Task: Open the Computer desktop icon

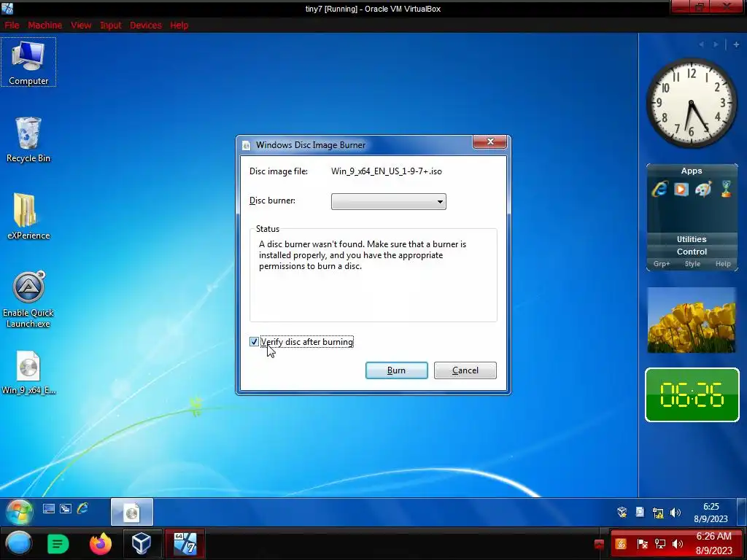Action: pyautogui.click(x=28, y=63)
